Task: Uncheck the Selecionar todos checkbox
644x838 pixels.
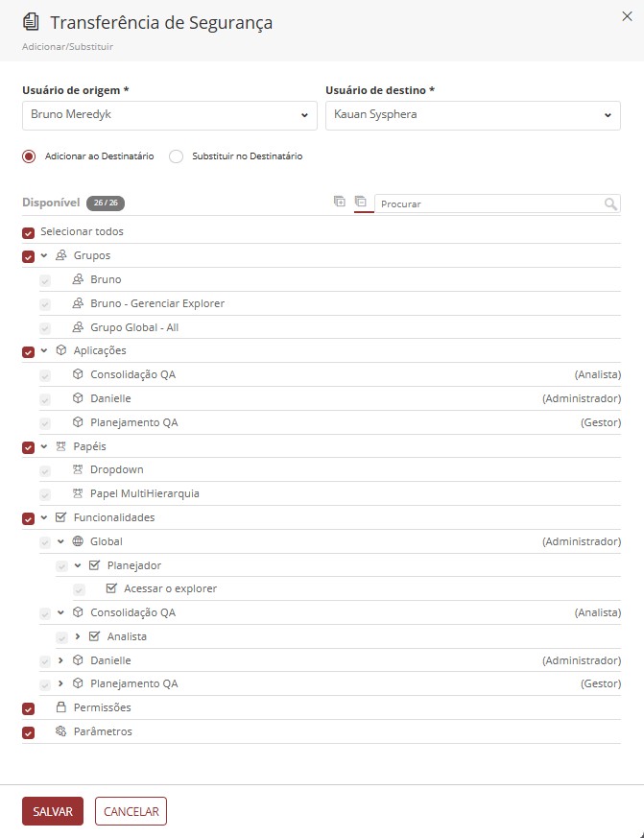Action: (29, 233)
